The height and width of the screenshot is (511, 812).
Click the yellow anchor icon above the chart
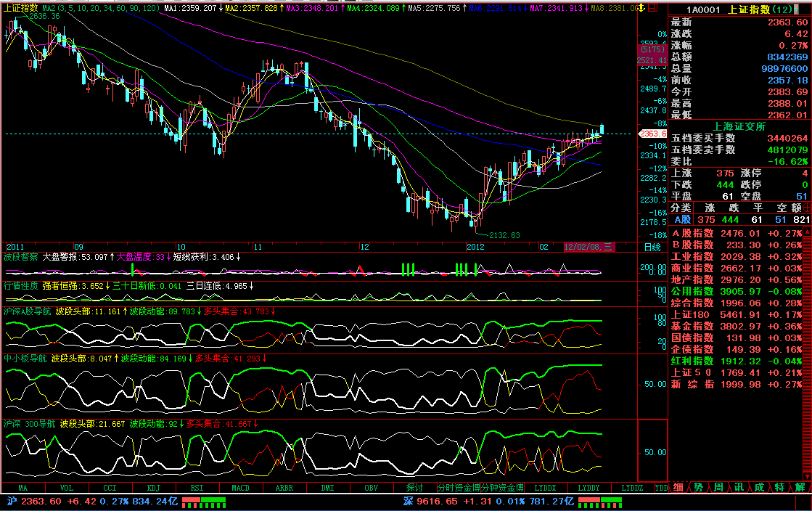tap(641, 8)
